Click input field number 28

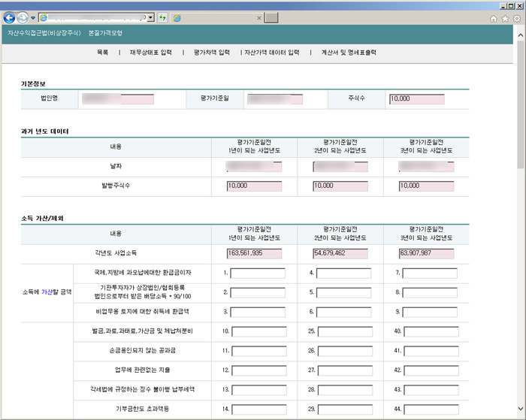tap(345, 390)
